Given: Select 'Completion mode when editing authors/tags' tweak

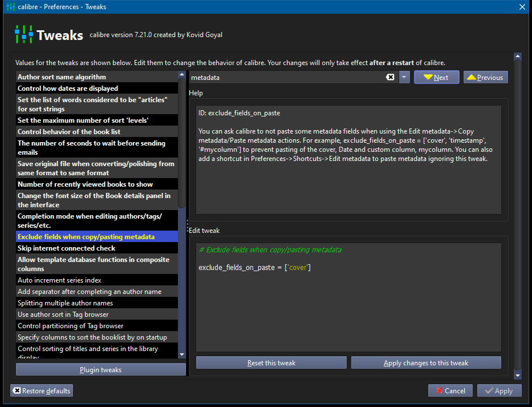Looking at the screenshot, I should tap(97, 221).
